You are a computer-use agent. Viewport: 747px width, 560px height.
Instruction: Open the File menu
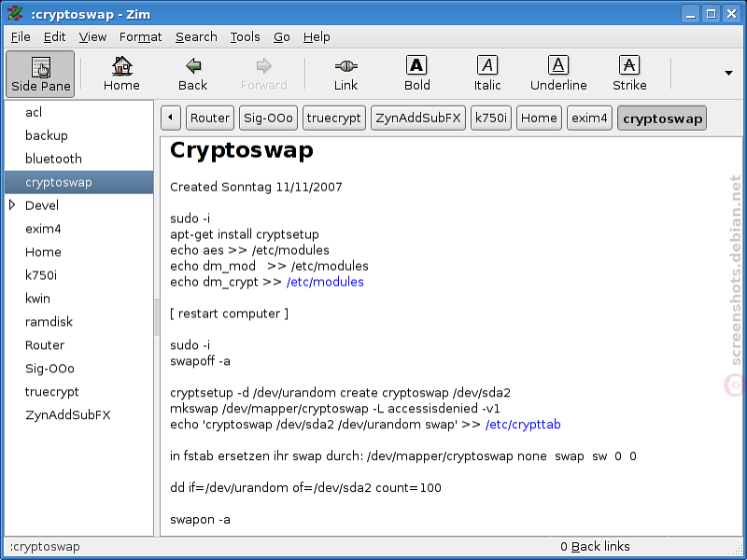21,37
